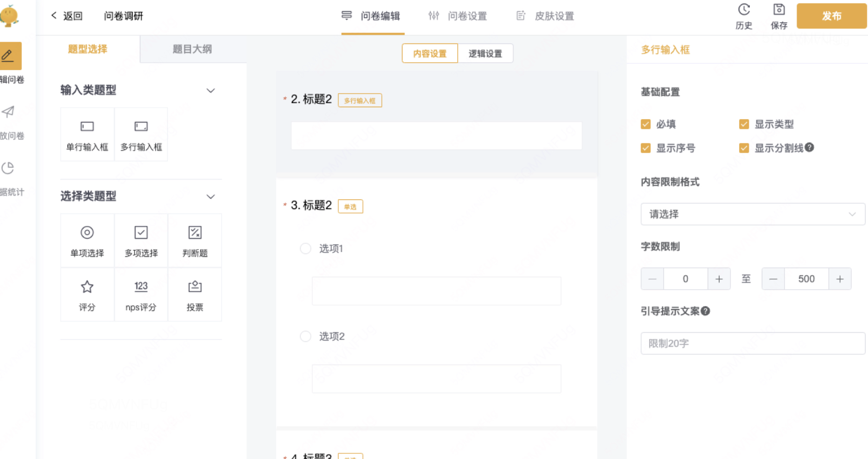Add a 多项选择 question type

point(141,241)
